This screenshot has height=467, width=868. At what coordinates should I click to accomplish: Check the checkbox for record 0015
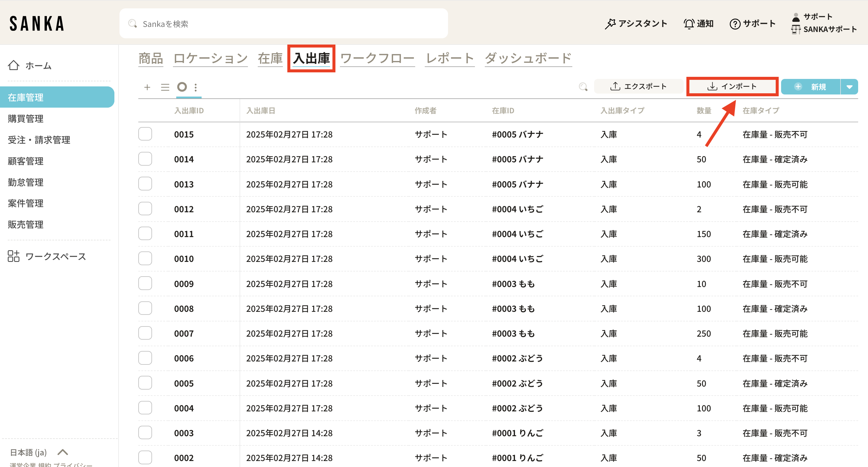point(145,134)
